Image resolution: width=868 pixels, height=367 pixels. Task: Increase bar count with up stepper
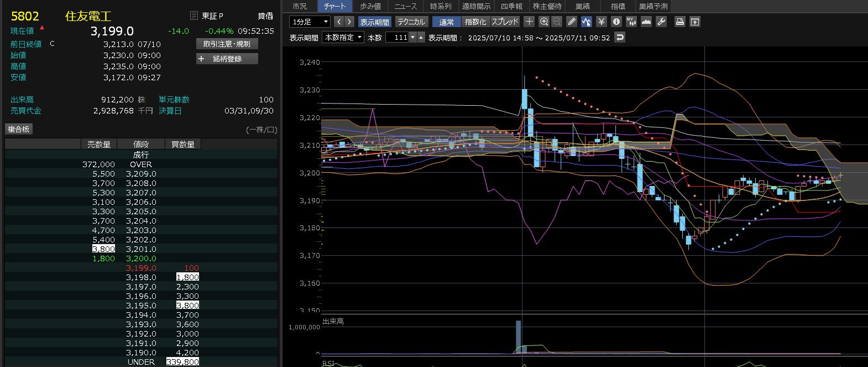pyautogui.click(x=421, y=38)
